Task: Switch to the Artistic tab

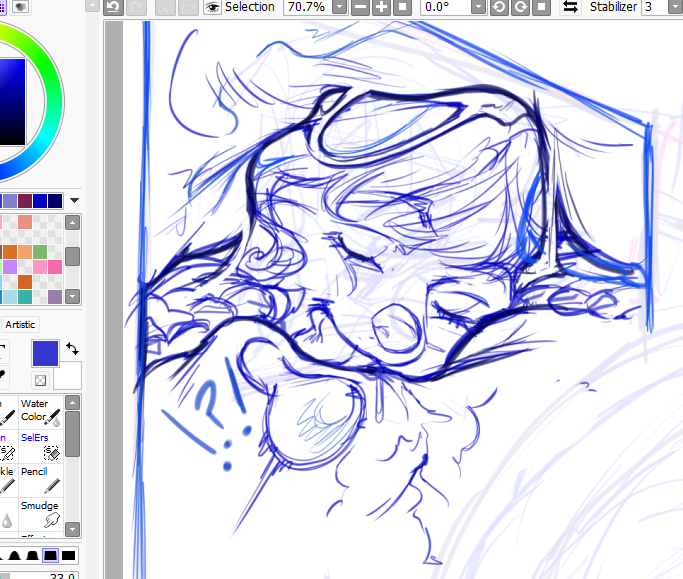Action: (x=20, y=324)
